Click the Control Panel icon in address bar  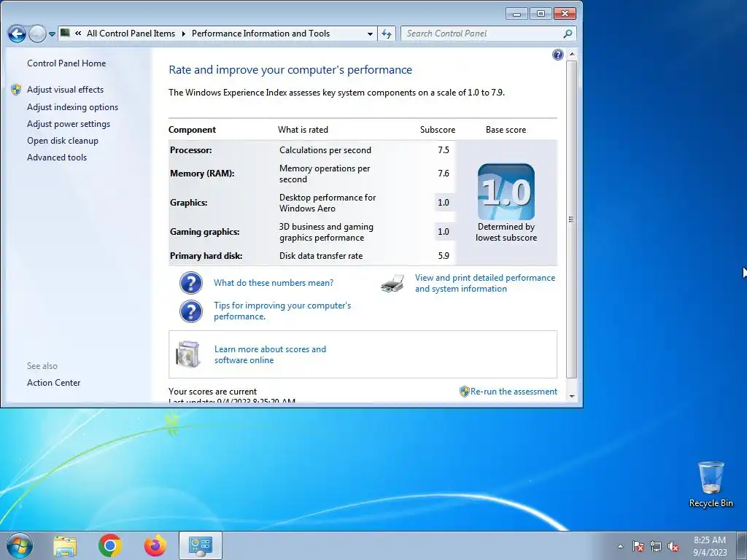click(65, 33)
